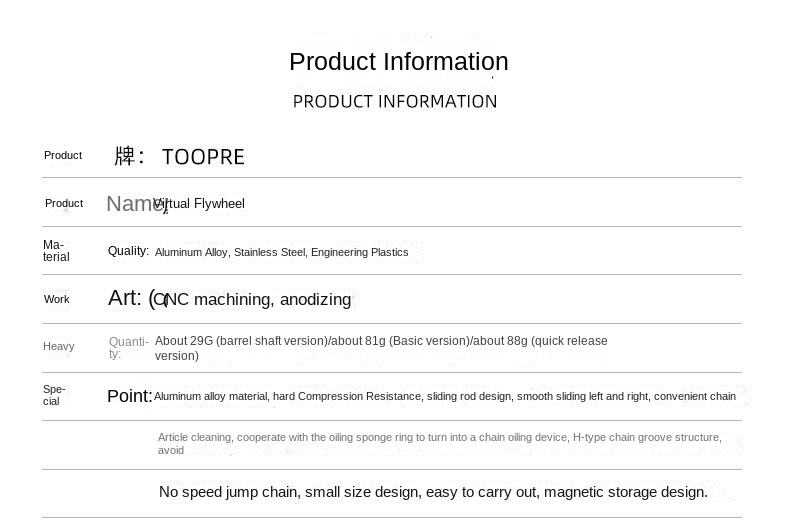Click the Virtual Flywheel product name
The width and height of the screenshot is (790, 525).
click(x=200, y=204)
